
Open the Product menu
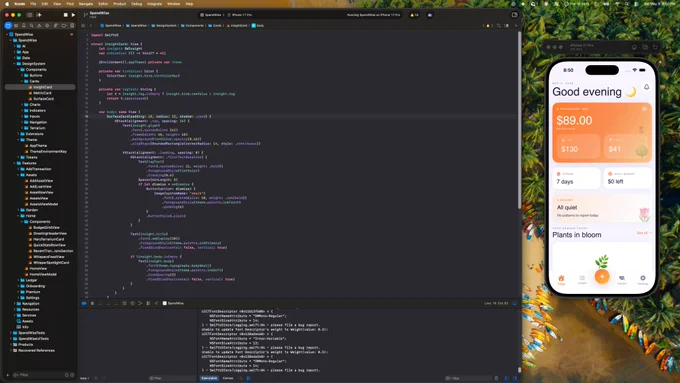pyautogui.click(x=119, y=3)
